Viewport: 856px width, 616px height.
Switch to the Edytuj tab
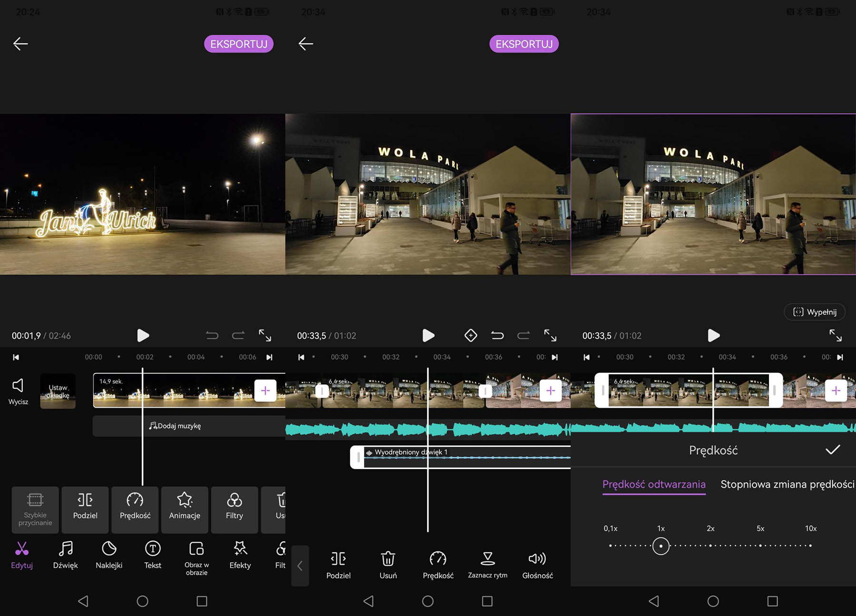(22, 555)
